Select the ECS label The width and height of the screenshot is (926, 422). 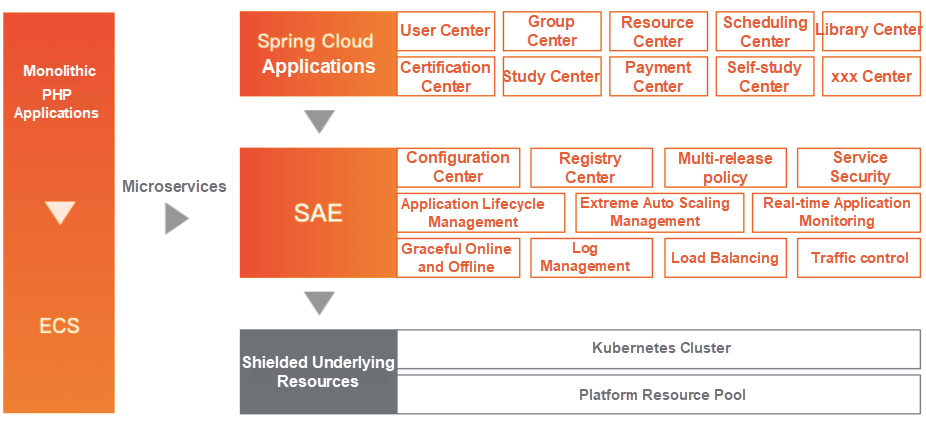tap(59, 325)
